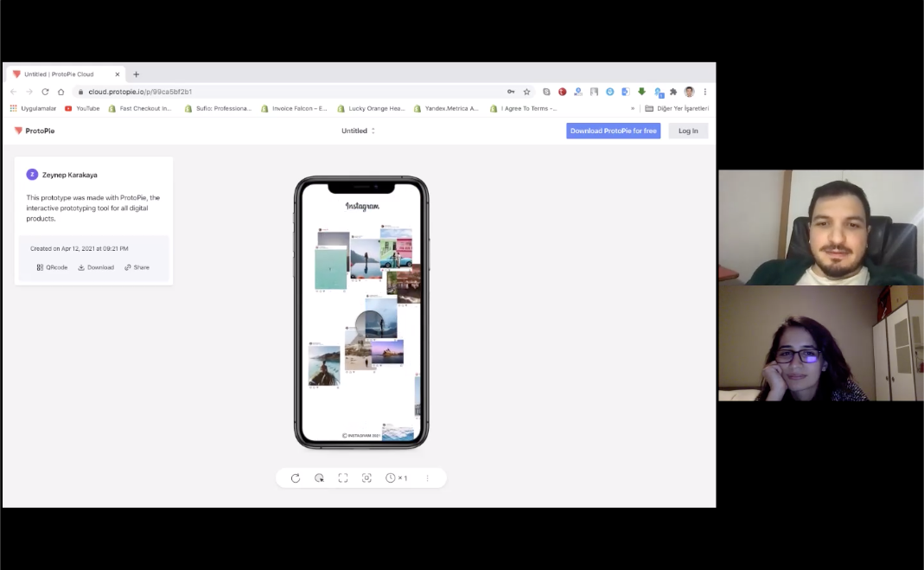Viewport: 924px width, 570px height.
Task: Show the QR code for this prototype
Action: point(52,267)
